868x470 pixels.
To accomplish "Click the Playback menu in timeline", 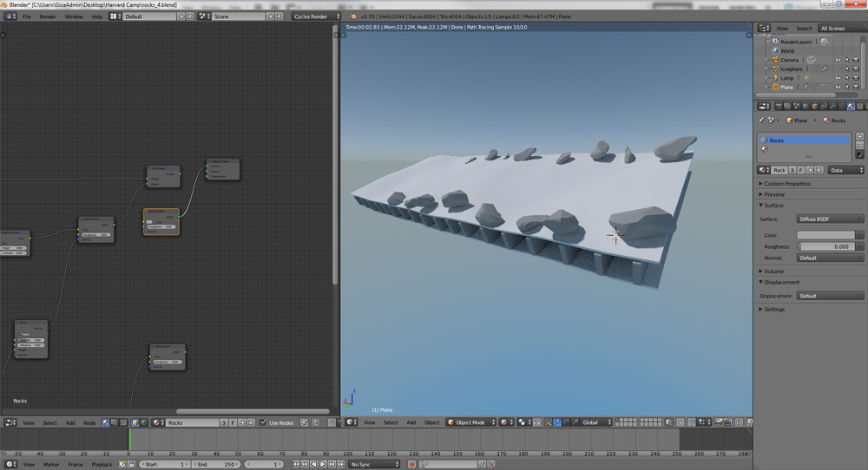I will pos(102,465).
